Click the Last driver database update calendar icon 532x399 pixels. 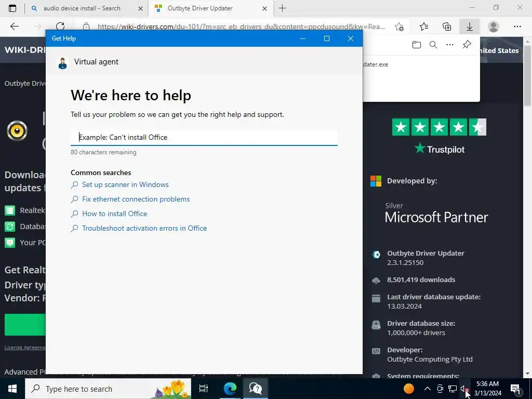click(376, 298)
